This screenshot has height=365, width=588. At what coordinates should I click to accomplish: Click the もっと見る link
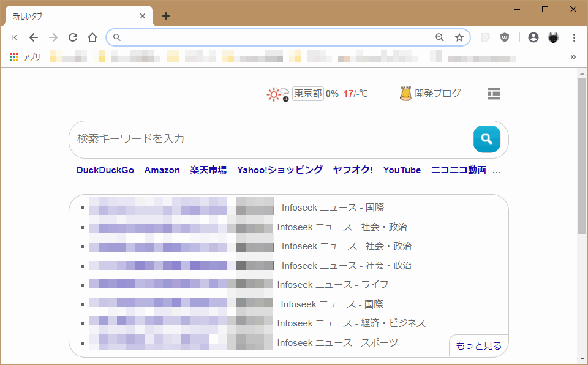pyautogui.click(x=478, y=346)
